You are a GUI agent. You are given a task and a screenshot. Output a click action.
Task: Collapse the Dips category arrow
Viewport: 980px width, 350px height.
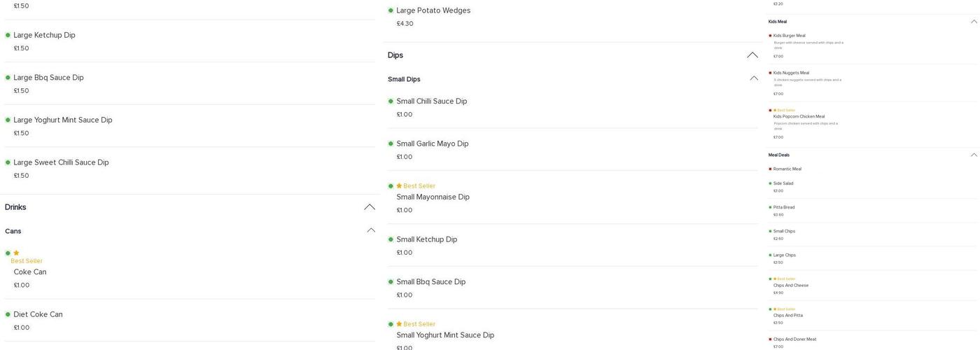[752, 55]
